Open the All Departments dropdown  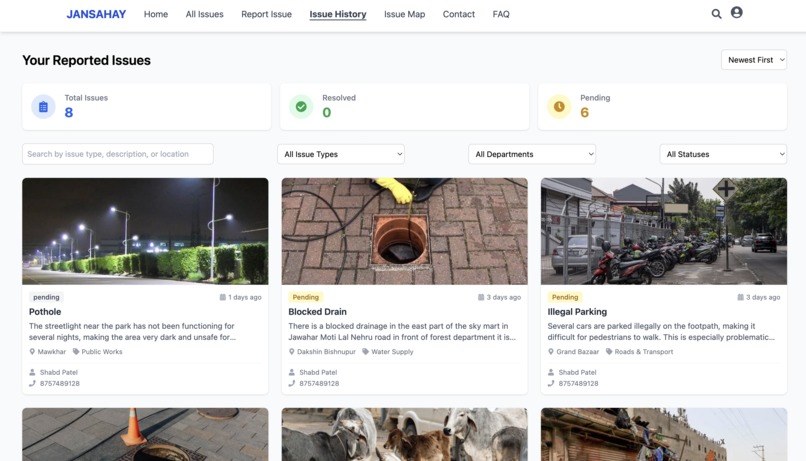pyautogui.click(x=532, y=154)
